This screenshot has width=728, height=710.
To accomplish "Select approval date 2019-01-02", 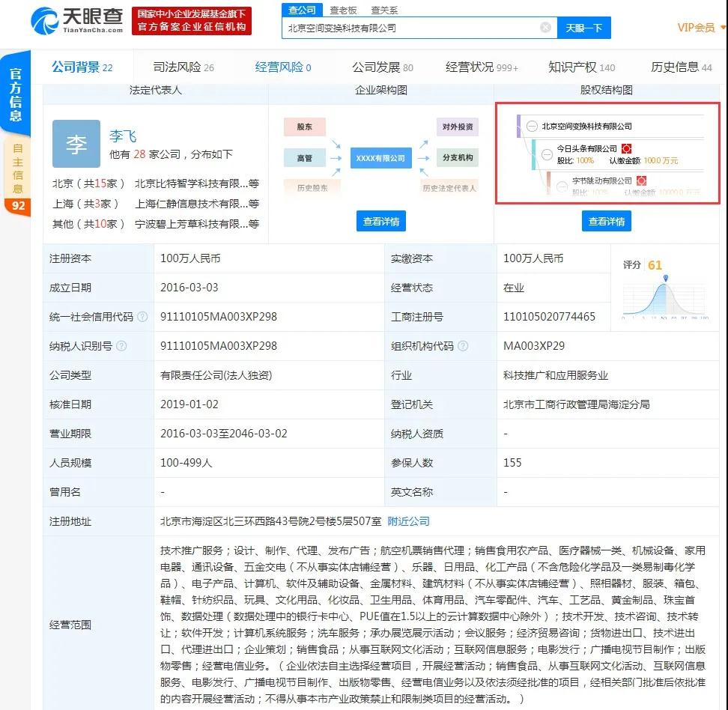I will pyautogui.click(x=189, y=404).
